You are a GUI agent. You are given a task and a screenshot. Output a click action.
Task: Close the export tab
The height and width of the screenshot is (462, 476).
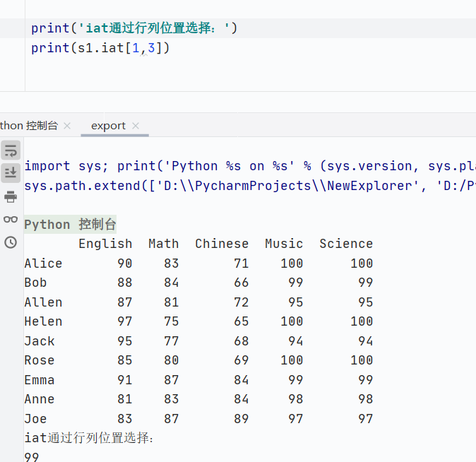(136, 126)
